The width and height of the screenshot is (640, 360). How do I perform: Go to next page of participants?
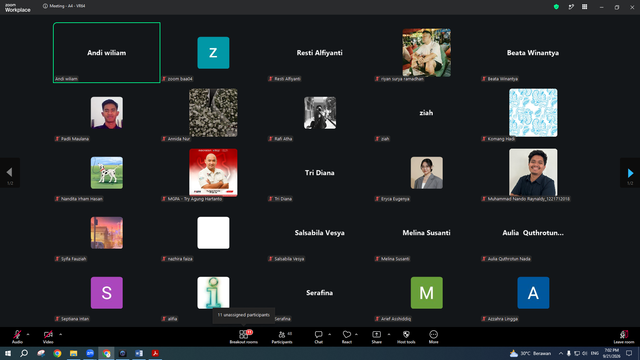click(630, 173)
